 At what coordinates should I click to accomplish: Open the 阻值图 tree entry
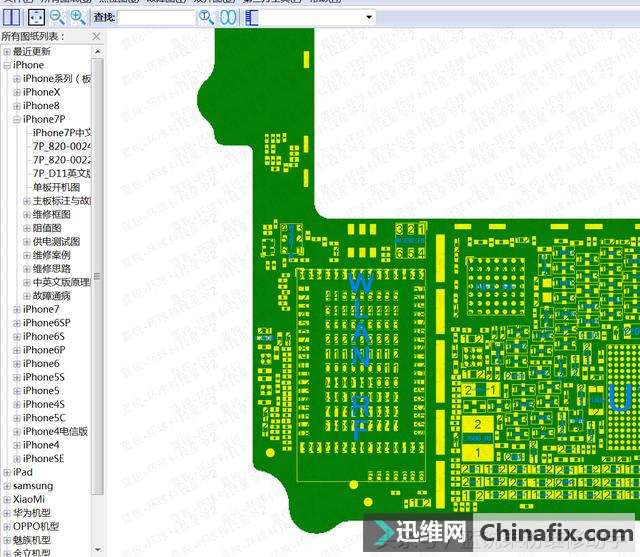(x=50, y=228)
